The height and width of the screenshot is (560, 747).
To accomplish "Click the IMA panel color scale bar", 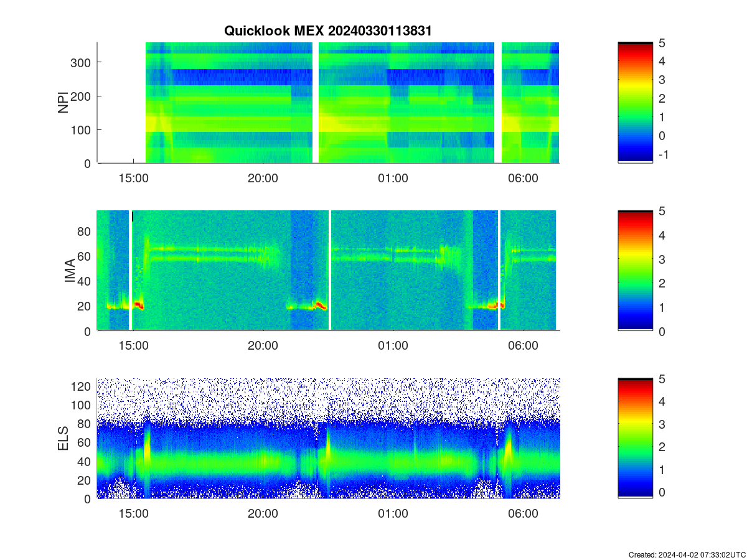I will pos(635,271).
